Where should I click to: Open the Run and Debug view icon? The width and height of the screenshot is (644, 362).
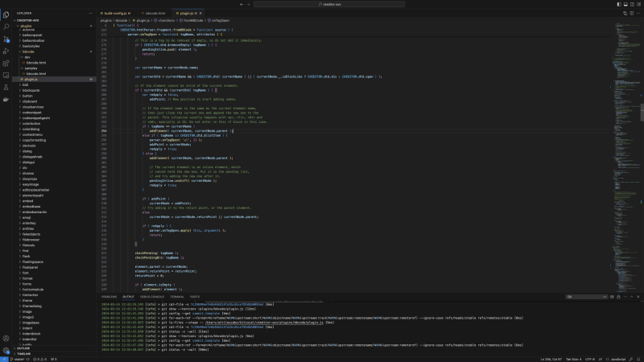click(6, 51)
